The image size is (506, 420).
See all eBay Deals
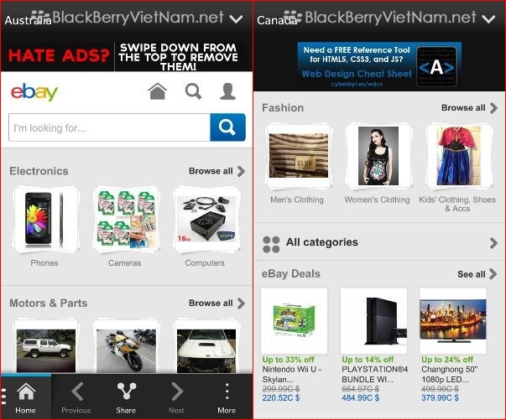click(x=477, y=274)
